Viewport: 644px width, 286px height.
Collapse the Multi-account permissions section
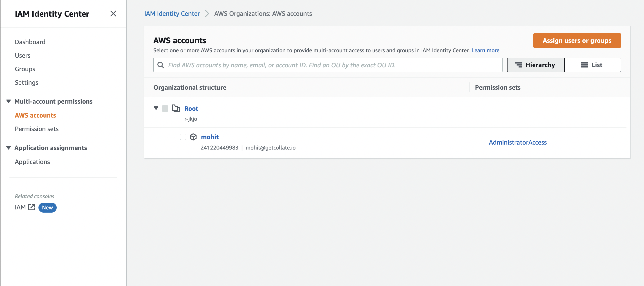click(8, 101)
